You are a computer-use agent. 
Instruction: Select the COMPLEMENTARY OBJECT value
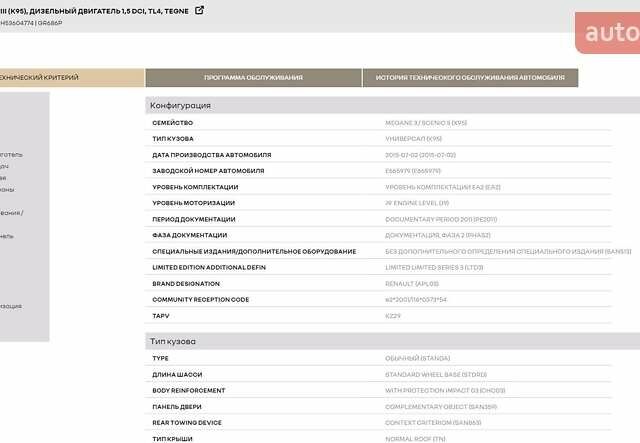[x=441, y=407]
